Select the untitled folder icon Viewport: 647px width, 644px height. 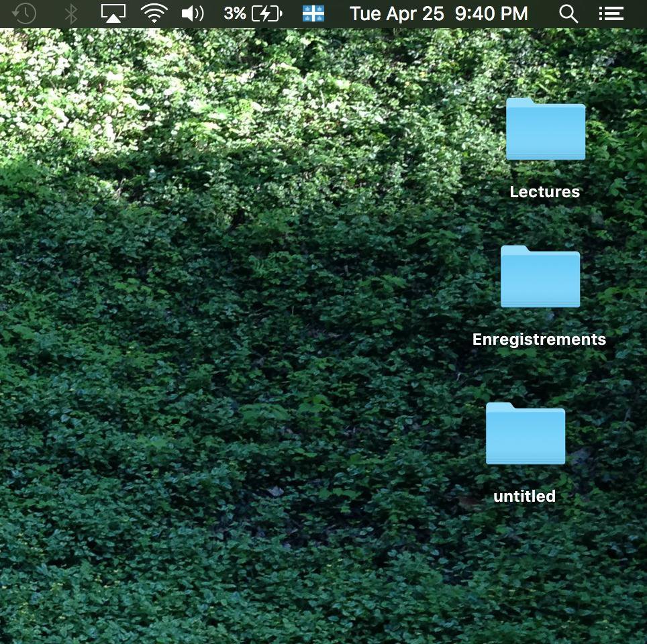(526, 433)
